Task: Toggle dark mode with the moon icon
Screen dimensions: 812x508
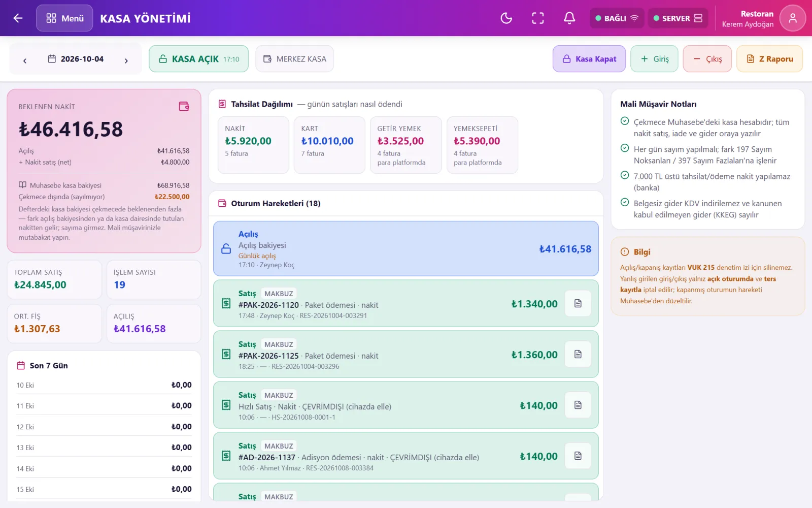Action: point(506,18)
